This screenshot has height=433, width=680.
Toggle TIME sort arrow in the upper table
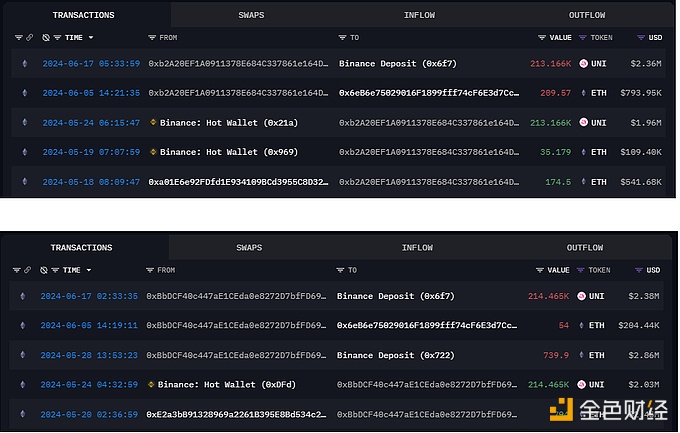[91, 38]
